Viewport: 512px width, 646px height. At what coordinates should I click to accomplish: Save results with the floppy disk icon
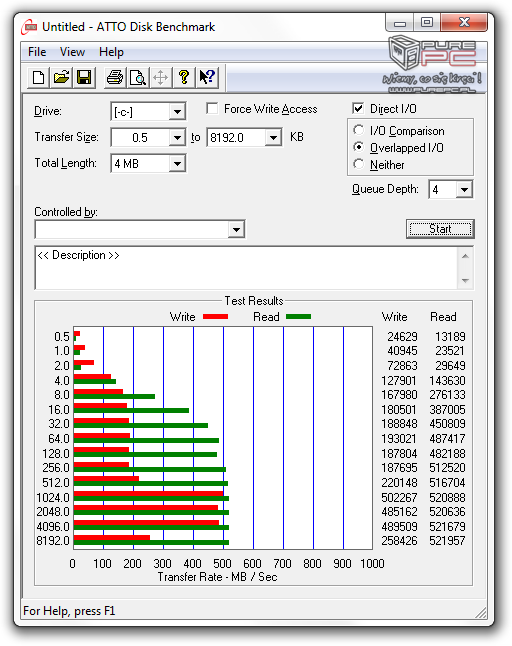(x=84, y=77)
